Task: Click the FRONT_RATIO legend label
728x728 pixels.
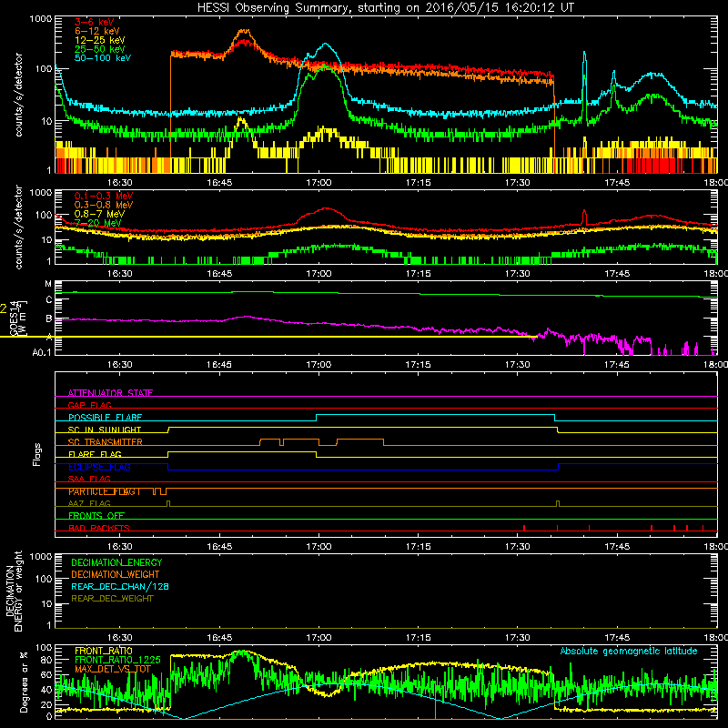Action: (104, 651)
